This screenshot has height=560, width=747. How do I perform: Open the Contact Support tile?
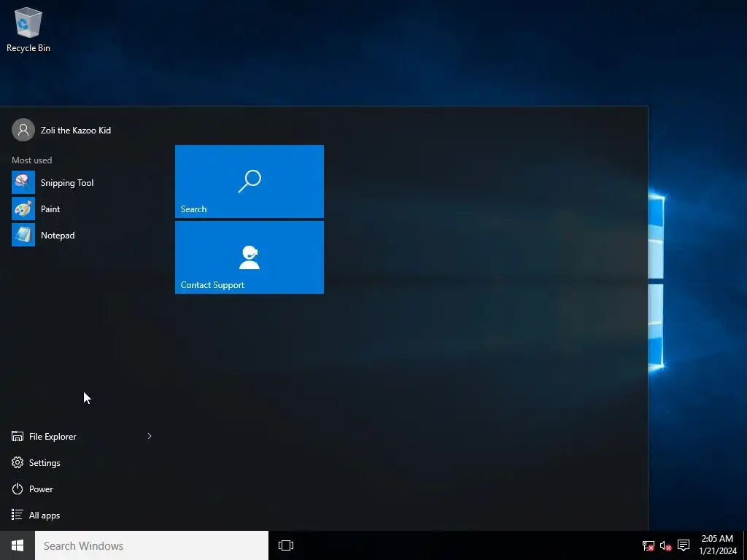[249, 257]
